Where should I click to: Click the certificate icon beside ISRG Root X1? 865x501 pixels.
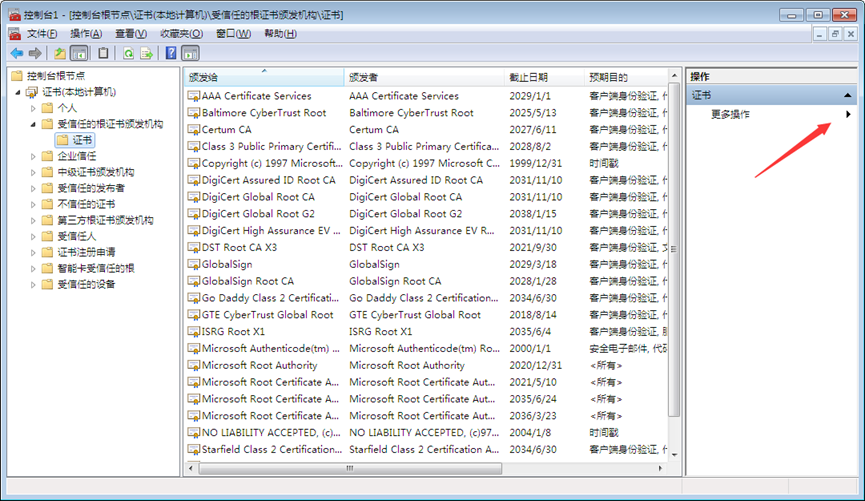194,332
